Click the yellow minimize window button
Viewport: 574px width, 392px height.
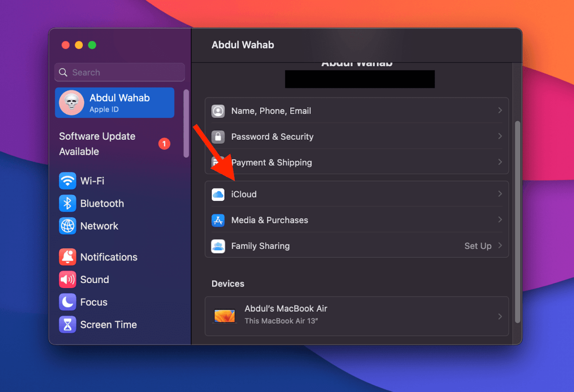[79, 45]
